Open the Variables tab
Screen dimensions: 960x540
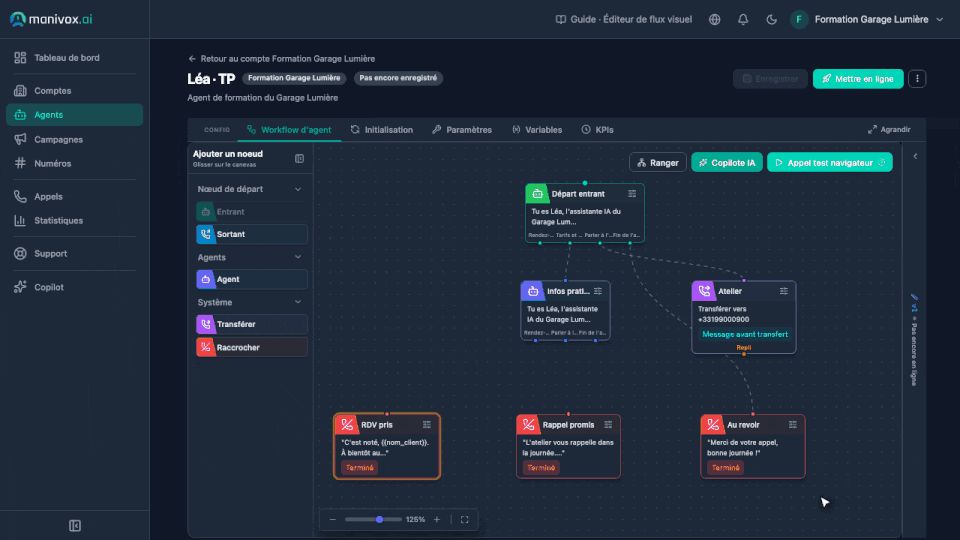[x=537, y=130]
